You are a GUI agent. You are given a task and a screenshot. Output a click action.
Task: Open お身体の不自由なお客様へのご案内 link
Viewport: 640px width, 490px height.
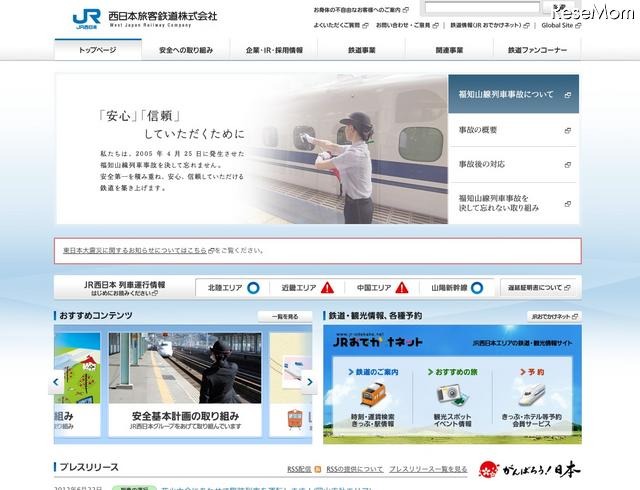click(x=361, y=9)
